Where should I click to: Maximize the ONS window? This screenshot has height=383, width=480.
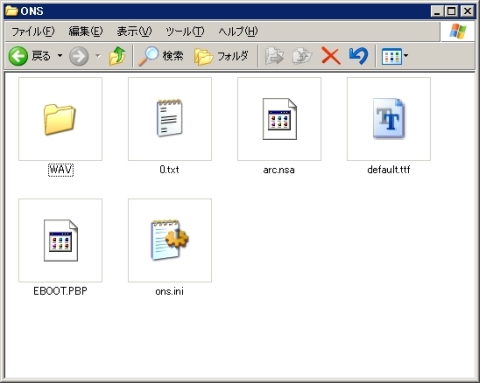(x=452, y=11)
